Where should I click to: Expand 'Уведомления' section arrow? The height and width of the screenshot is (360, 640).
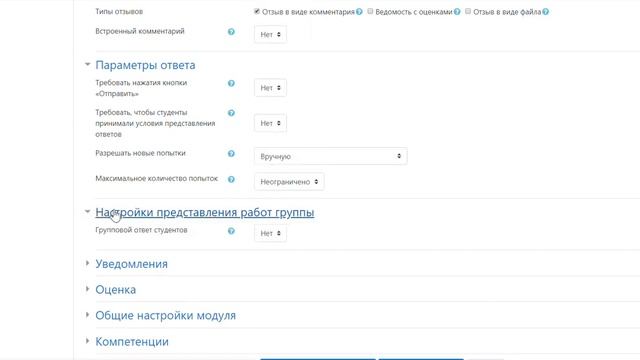click(87, 263)
